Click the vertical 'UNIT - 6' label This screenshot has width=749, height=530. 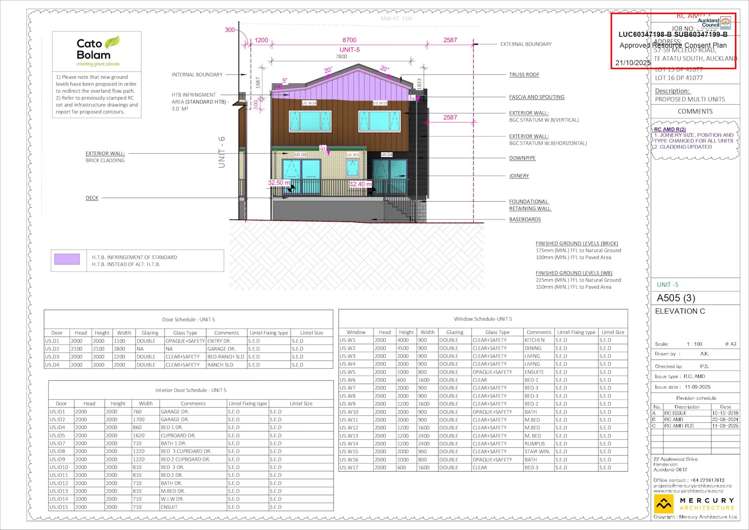click(222, 152)
